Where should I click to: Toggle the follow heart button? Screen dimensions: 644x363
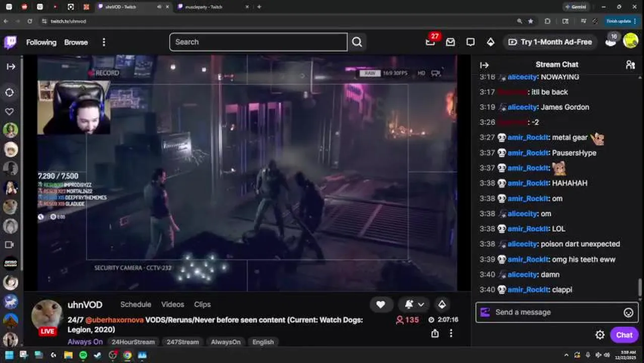pyautogui.click(x=381, y=305)
